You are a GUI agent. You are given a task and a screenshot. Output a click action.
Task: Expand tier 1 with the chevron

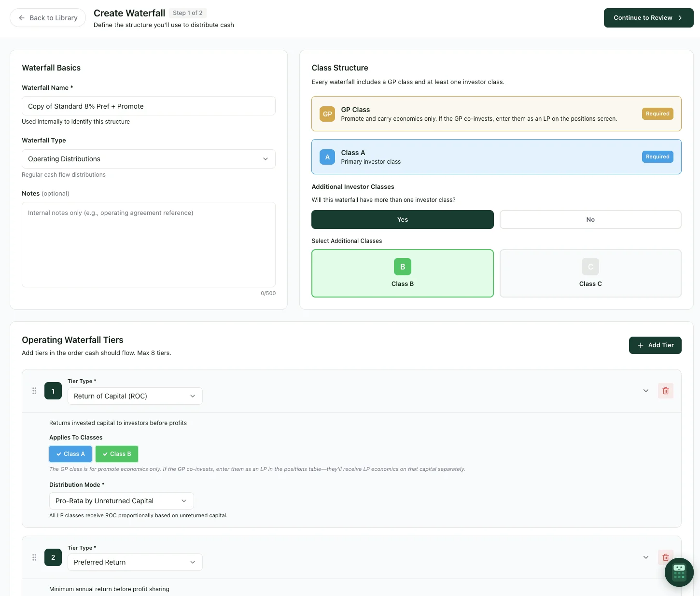(x=645, y=391)
